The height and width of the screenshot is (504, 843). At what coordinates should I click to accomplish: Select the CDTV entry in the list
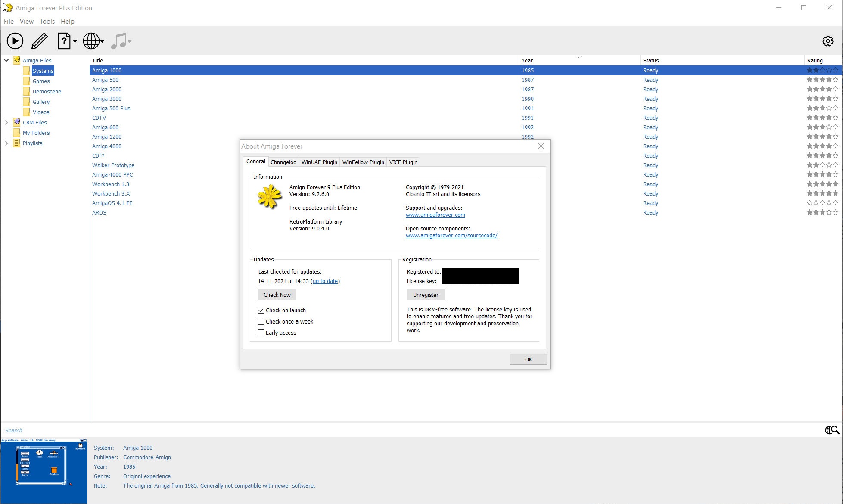99,118
